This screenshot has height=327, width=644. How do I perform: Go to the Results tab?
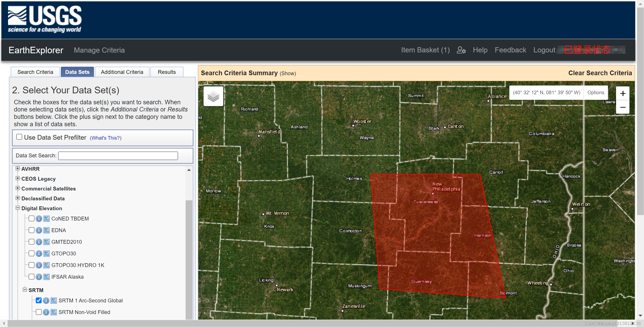167,72
